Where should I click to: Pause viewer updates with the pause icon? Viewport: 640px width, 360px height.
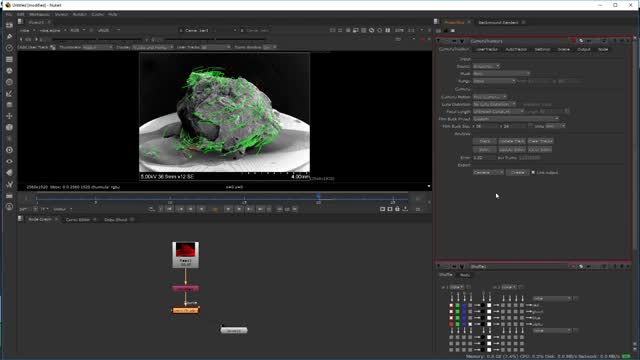(x=388, y=30)
